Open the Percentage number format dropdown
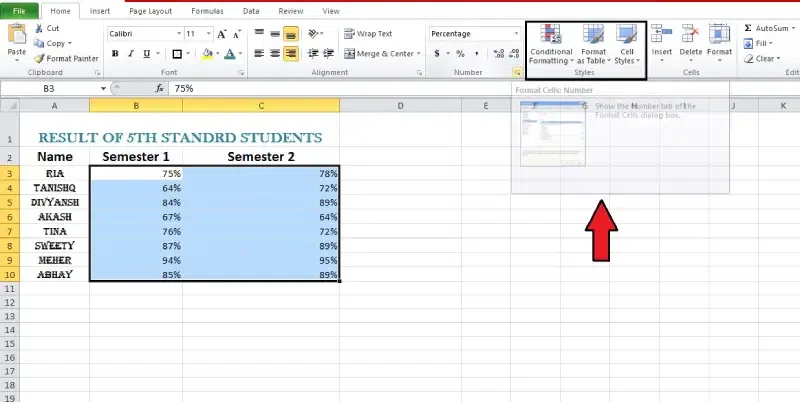This screenshot has height=402, width=800. (x=516, y=34)
